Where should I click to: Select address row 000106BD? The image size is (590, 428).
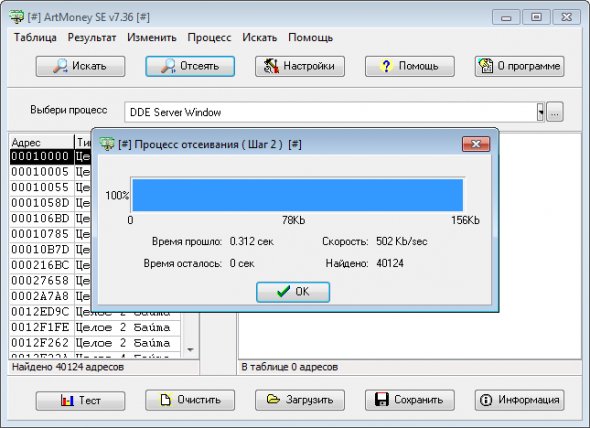tap(50, 218)
